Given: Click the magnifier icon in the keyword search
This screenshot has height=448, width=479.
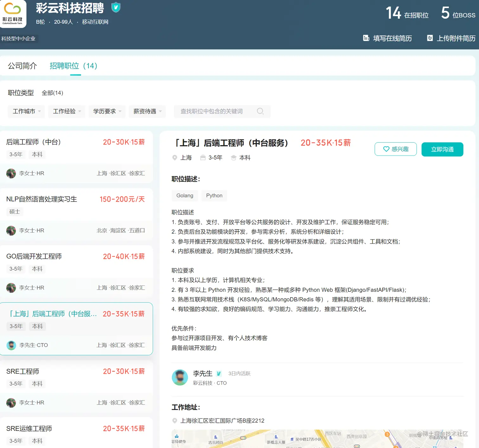Looking at the screenshot, I should click(x=260, y=111).
